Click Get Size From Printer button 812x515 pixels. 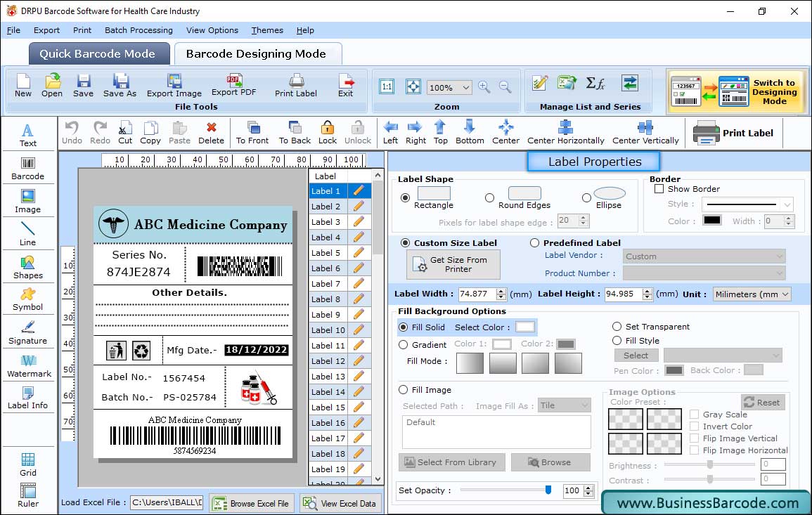453,264
